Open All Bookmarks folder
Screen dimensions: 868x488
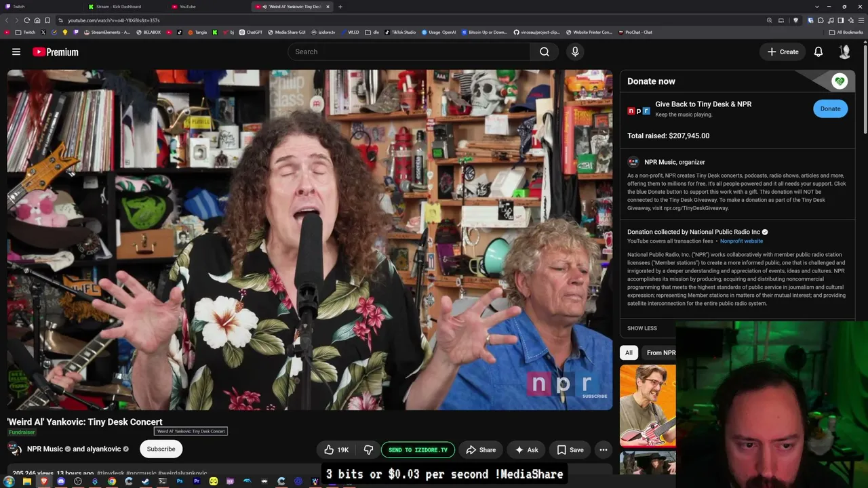coord(846,32)
